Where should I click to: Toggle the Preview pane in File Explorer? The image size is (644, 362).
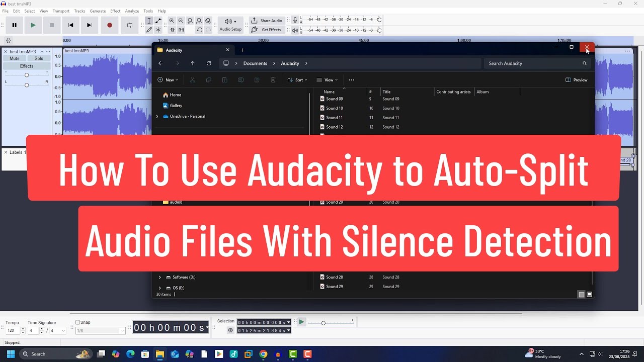pos(577,80)
